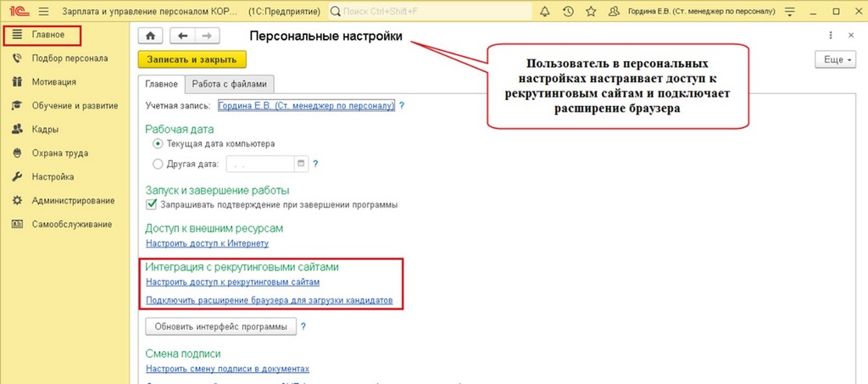Open notifications bell icon
Viewport: 868px width, 384px height.
[x=545, y=11]
